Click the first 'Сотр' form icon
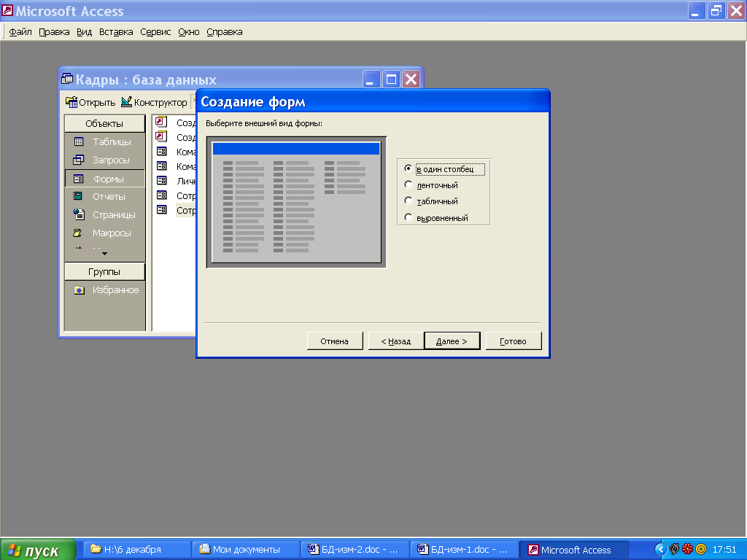Viewport: 747px width, 560px height. click(162, 195)
